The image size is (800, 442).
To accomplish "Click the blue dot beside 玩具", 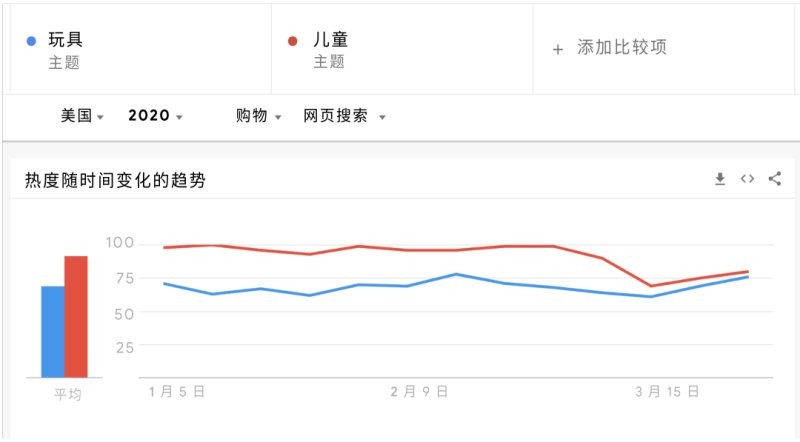I will (31, 41).
